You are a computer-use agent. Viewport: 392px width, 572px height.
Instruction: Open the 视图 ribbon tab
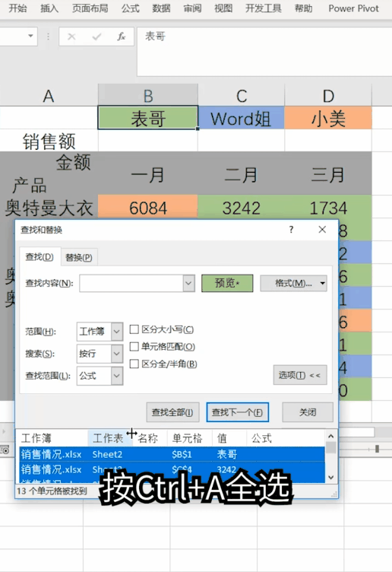point(223,8)
